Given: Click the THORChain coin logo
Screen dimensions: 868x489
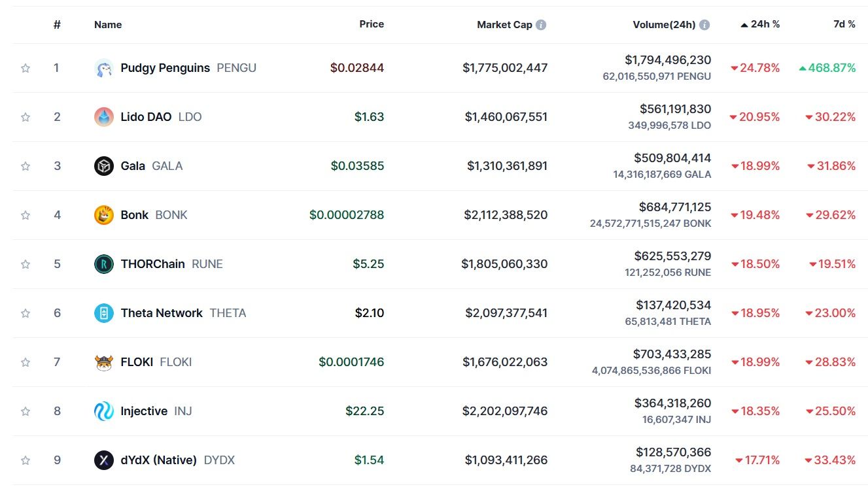Looking at the screenshot, I should point(103,264).
